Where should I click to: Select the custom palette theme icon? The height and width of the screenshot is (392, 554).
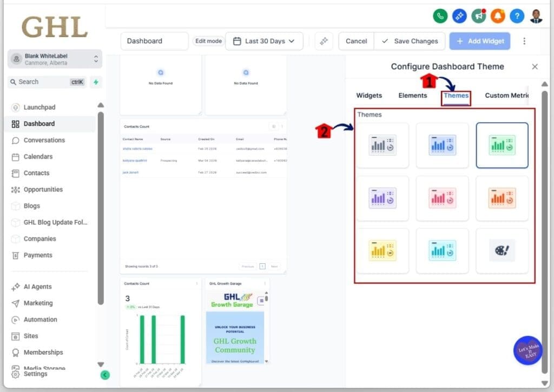[x=502, y=251]
